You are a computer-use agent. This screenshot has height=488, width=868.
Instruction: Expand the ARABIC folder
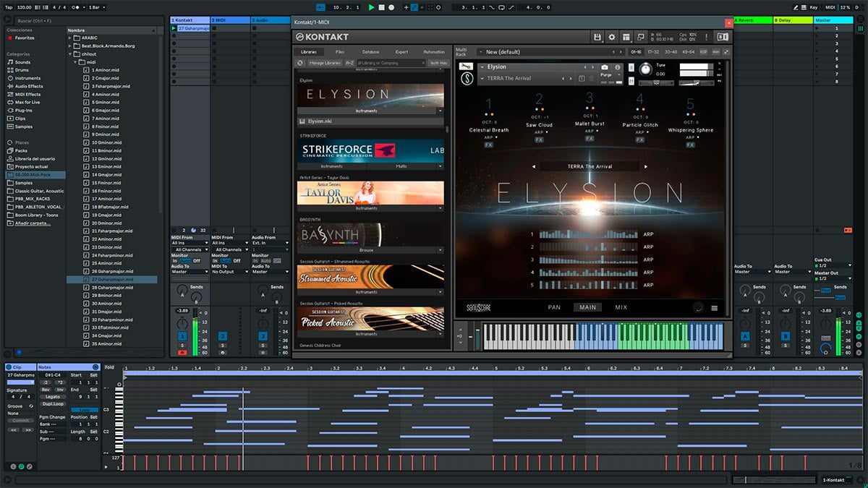(x=71, y=38)
